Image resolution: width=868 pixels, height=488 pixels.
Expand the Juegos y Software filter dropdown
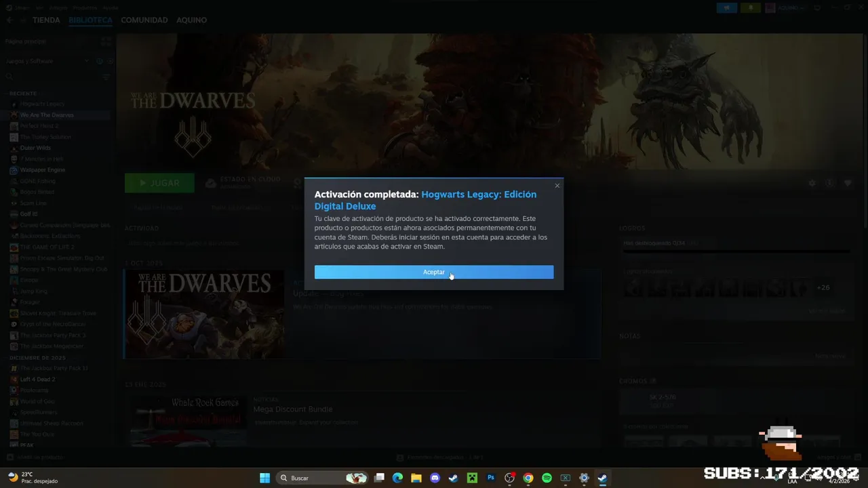[x=47, y=61]
